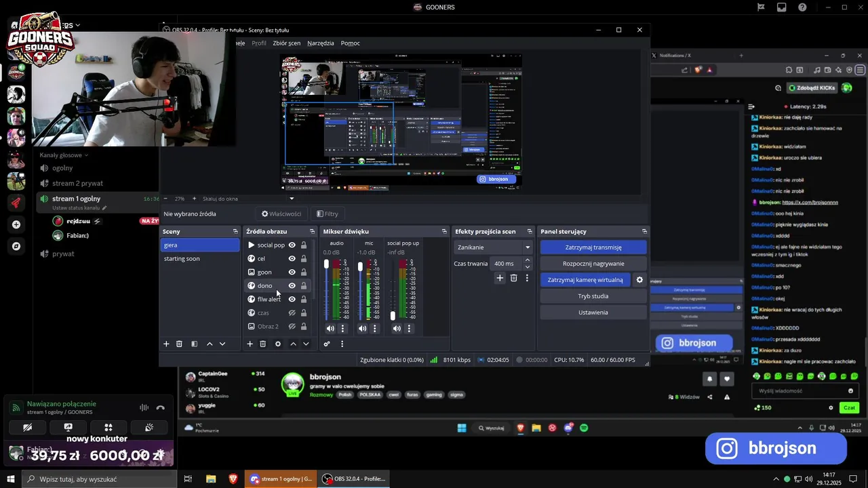Disconnect from Discord voice channel
Screen dimensions: 868x488
pos(160,407)
